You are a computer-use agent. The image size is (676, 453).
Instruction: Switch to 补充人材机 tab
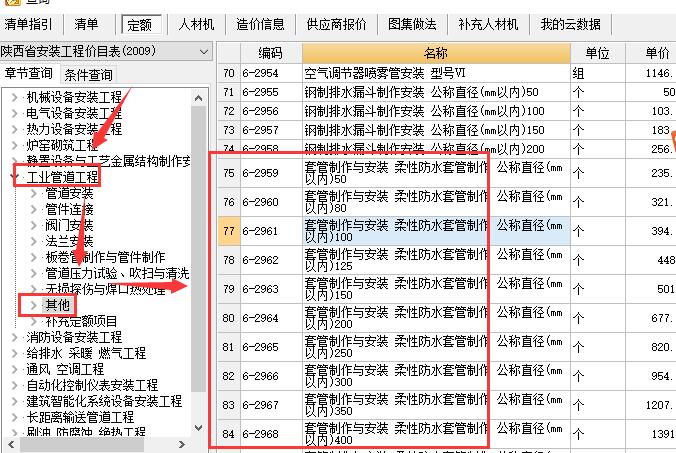(488, 25)
